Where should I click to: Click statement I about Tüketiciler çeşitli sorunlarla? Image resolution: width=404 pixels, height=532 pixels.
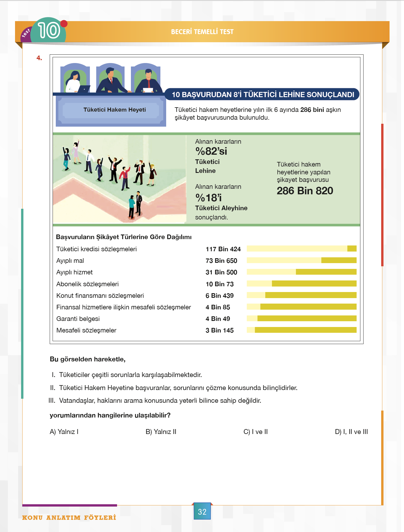click(127, 375)
